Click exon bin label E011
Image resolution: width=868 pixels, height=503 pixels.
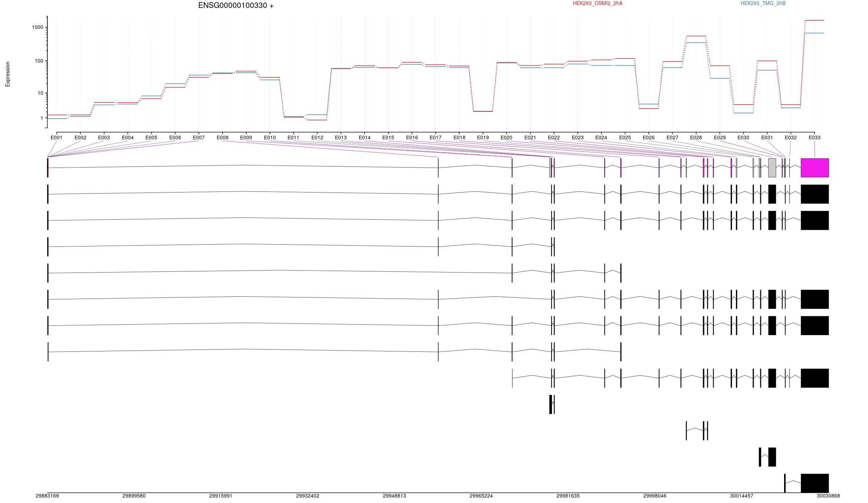coord(293,138)
